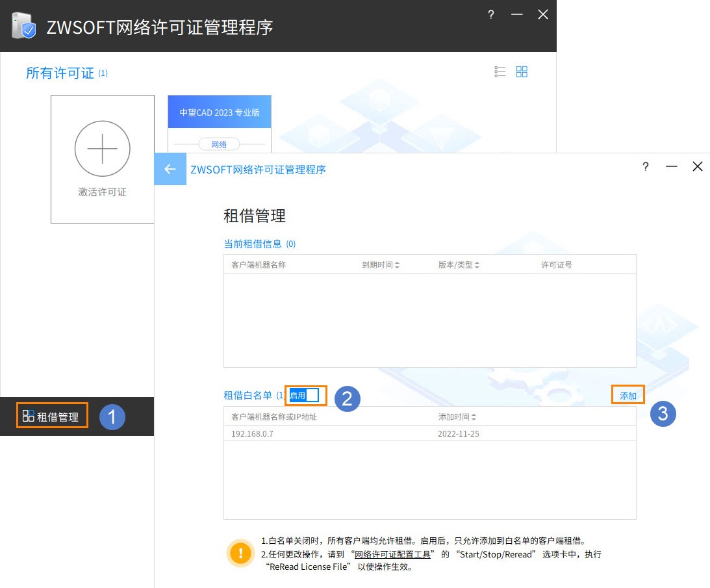Select the 中望CAD 2023 专业版 license card
Image resolution: width=710 pixels, height=588 pixels.
point(220,123)
